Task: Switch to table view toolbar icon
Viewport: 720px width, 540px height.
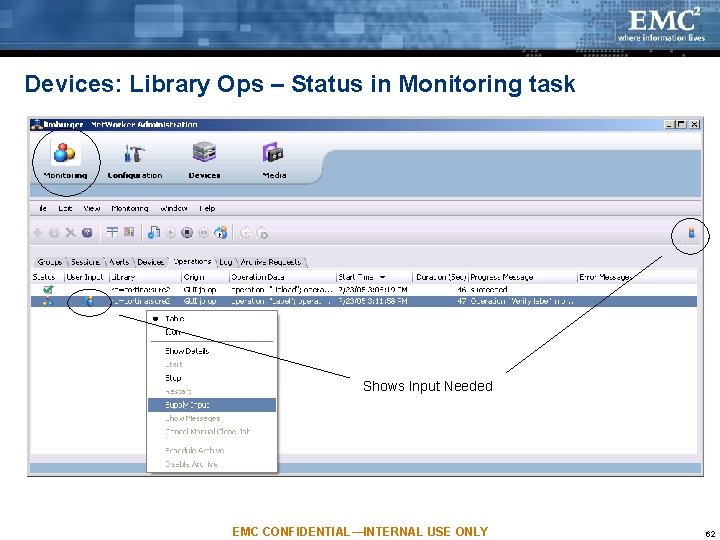Action: click(x=112, y=232)
